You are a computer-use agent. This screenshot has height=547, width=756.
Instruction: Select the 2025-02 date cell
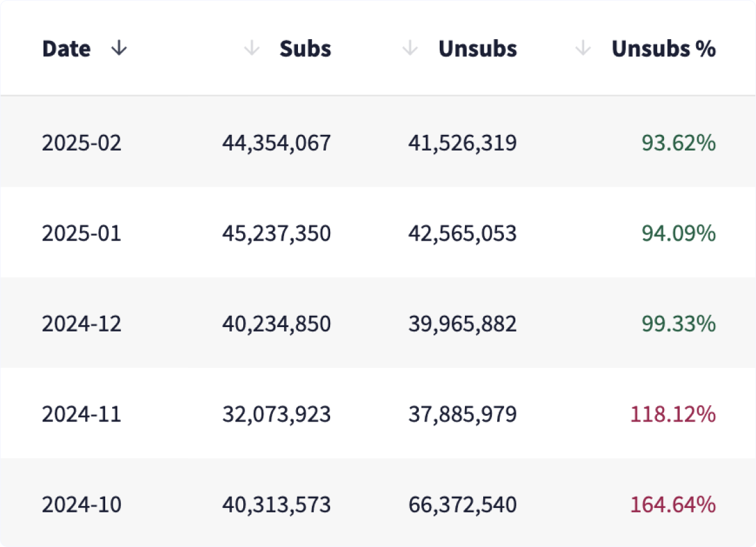coord(81,143)
